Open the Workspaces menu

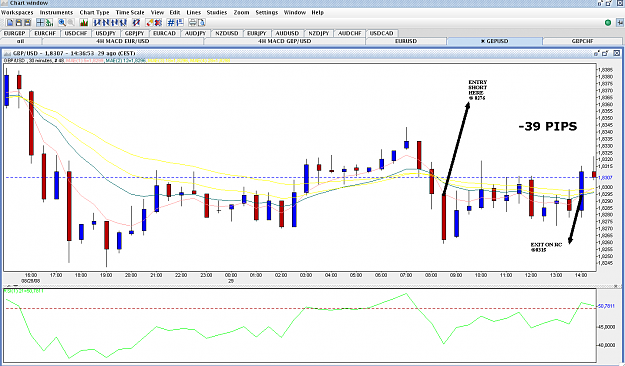click(x=17, y=12)
